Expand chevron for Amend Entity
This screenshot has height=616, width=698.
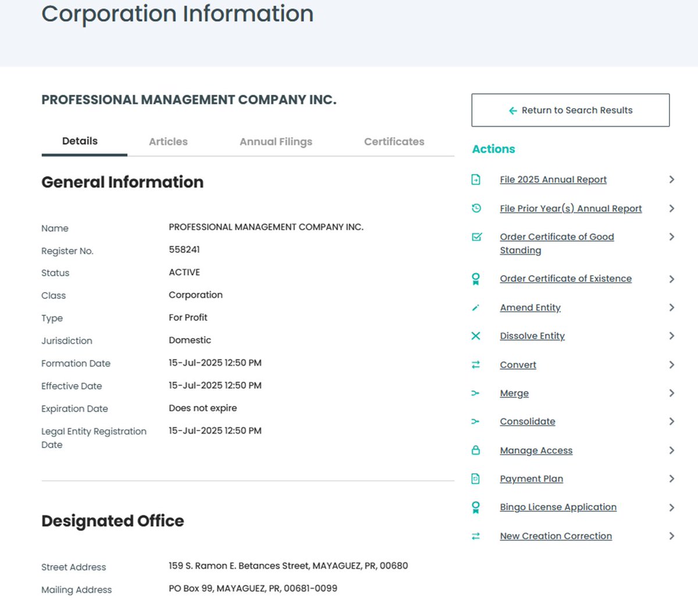(672, 308)
